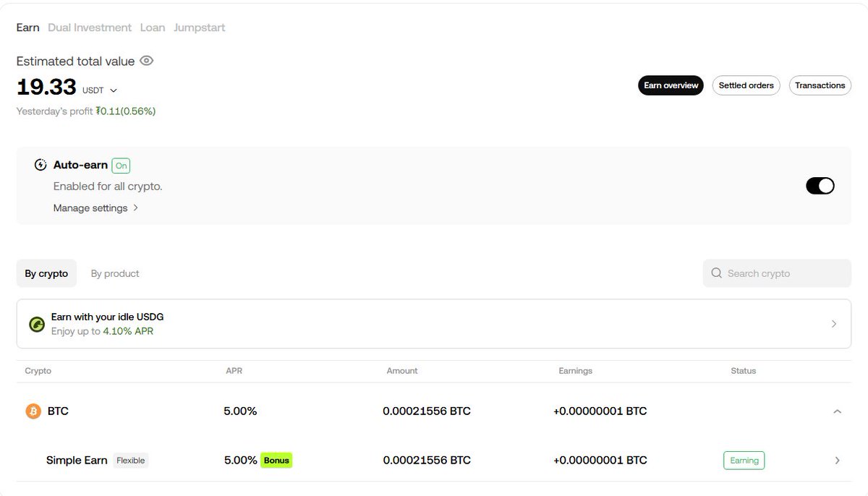Screen dimensions: 868x496
Task: Turn off the Auto-earn switch
Action: 820,186
